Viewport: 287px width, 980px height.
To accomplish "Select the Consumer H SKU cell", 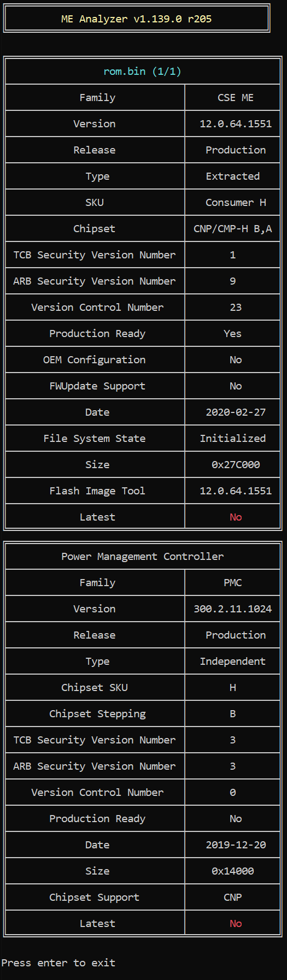I will [x=236, y=203].
